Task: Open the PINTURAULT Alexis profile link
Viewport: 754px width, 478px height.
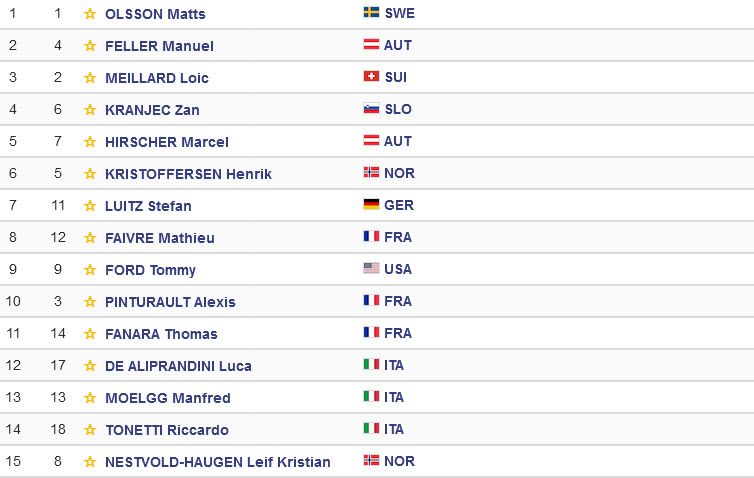Action: [170, 302]
